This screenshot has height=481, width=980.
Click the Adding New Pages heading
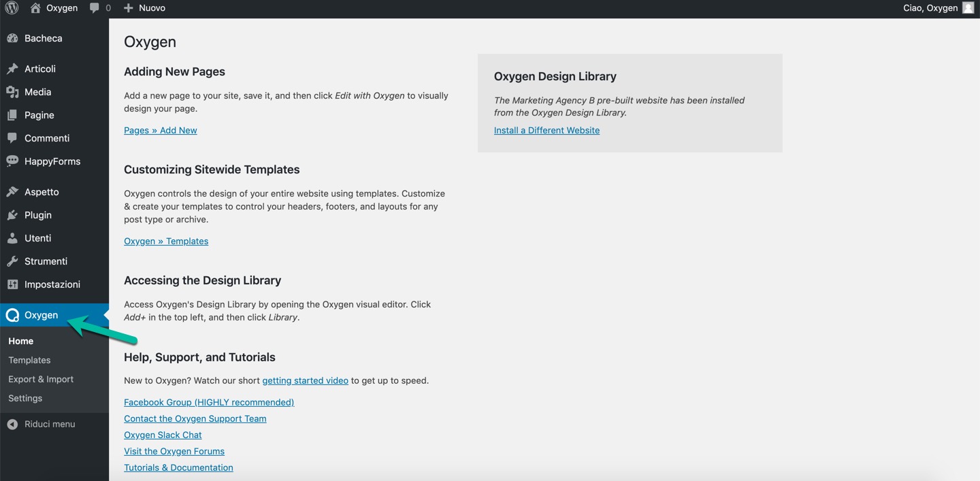174,71
